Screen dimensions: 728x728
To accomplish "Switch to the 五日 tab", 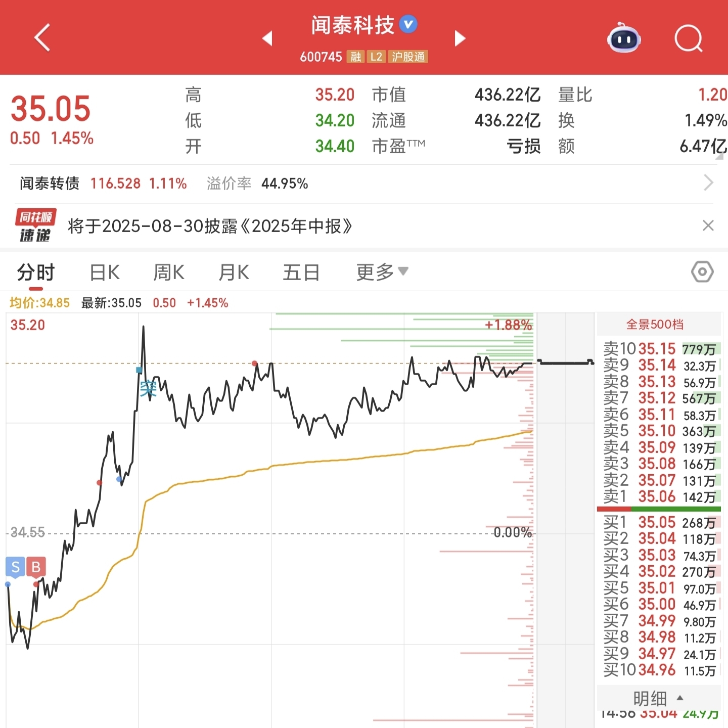I will pos(301,272).
